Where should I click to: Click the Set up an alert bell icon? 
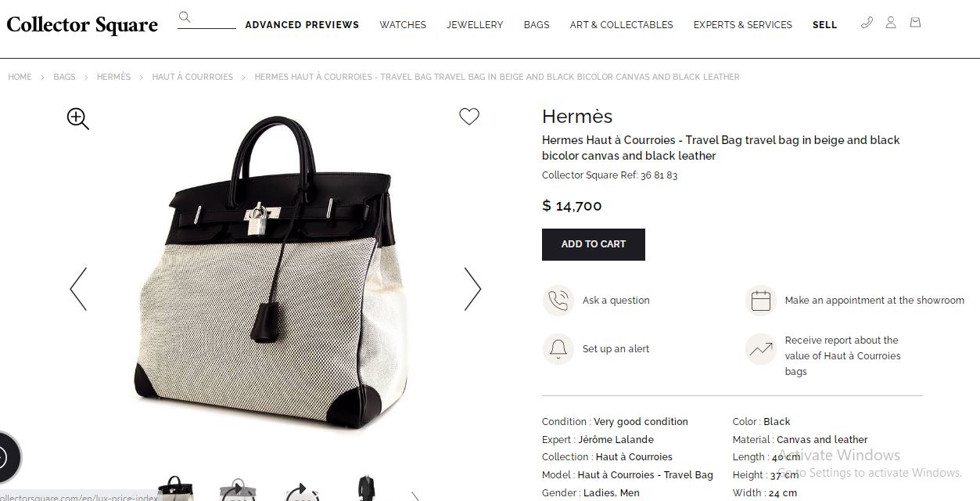coord(558,349)
